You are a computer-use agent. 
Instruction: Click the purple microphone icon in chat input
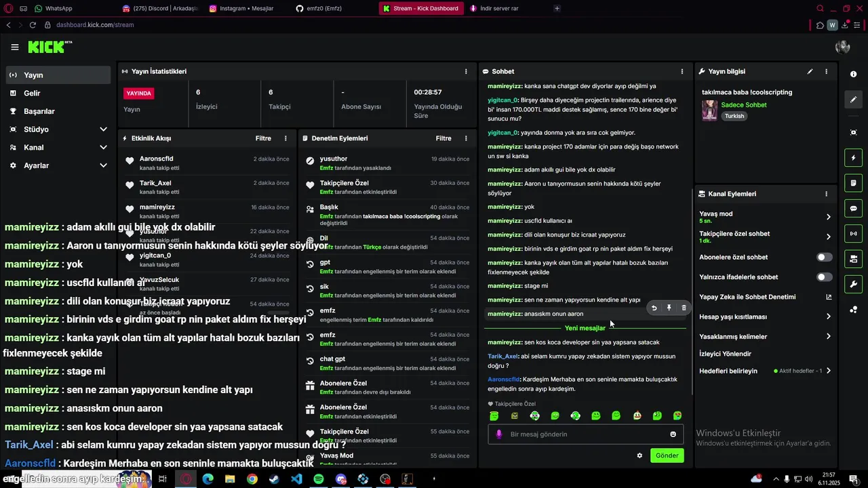pyautogui.click(x=499, y=434)
